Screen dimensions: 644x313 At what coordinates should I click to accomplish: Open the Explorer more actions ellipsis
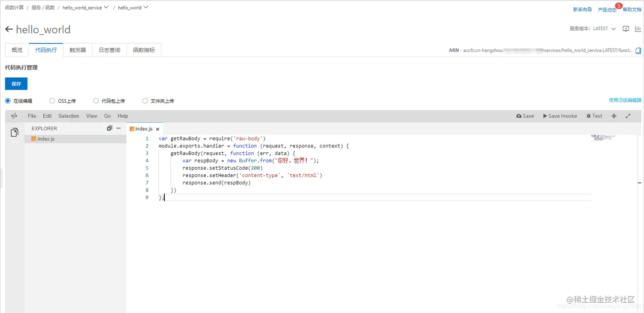pos(119,128)
